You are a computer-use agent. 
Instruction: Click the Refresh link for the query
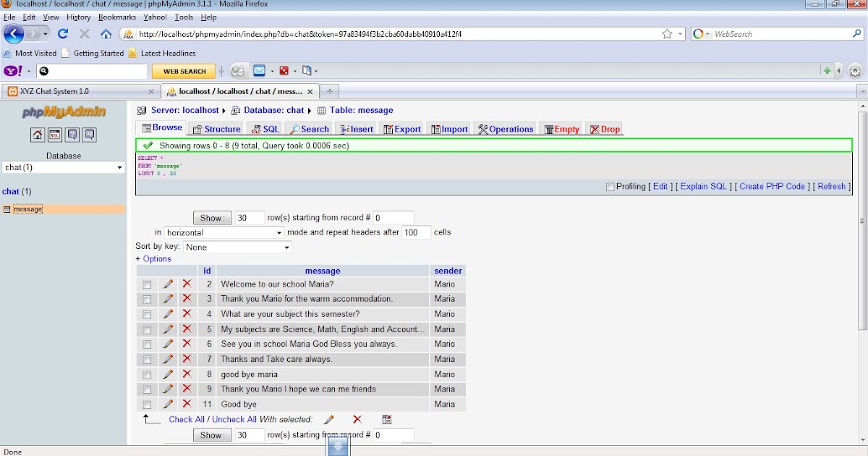[x=830, y=186]
